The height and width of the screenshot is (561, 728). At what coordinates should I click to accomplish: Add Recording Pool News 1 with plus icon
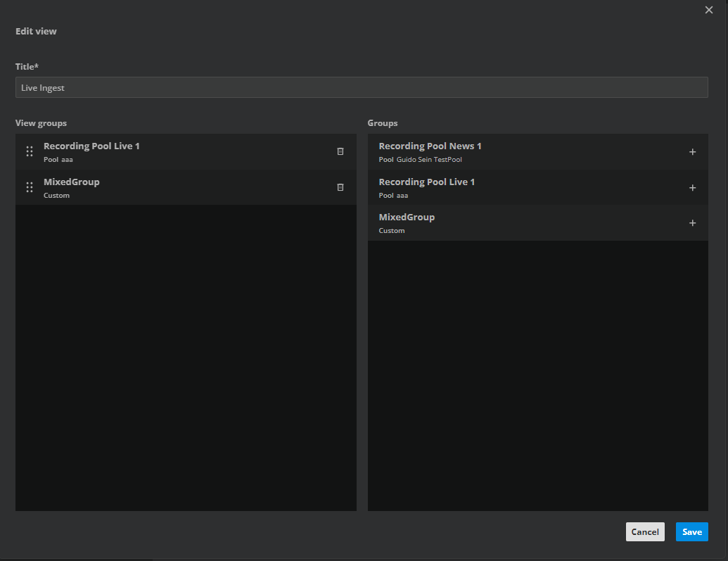pyautogui.click(x=692, y=152)
